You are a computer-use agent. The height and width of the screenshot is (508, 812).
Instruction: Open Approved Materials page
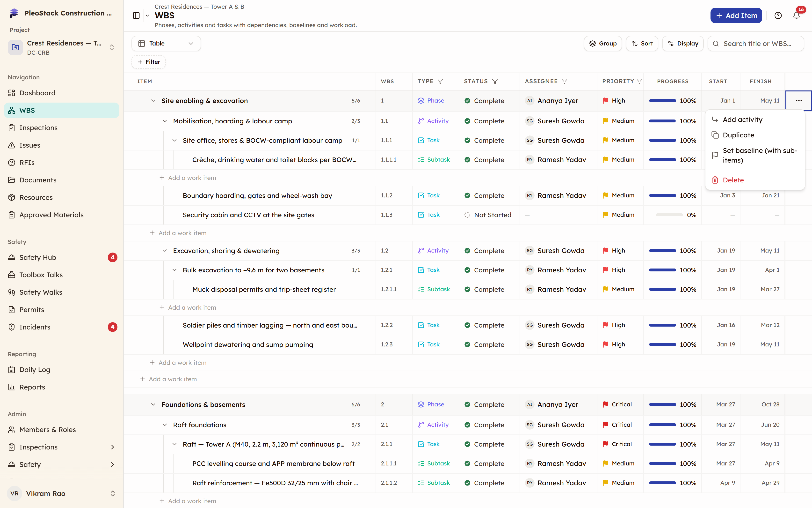[x=61, y=215]
